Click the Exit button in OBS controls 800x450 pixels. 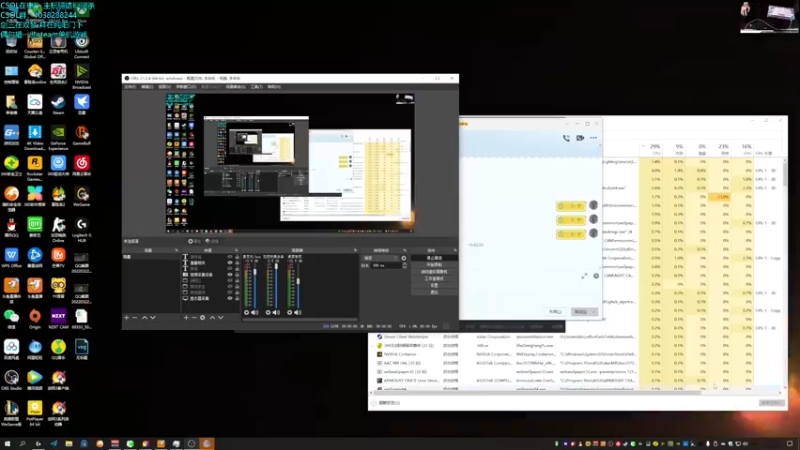point(434,292)
